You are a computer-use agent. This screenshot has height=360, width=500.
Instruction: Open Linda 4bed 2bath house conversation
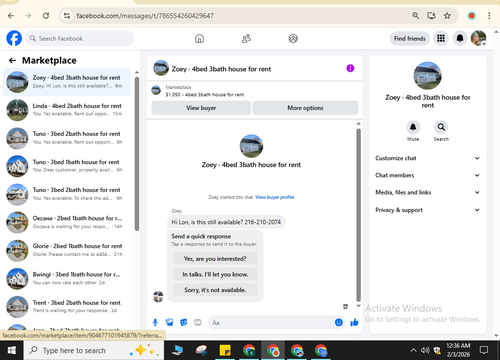pyautogui.click(x=67, y=110)
